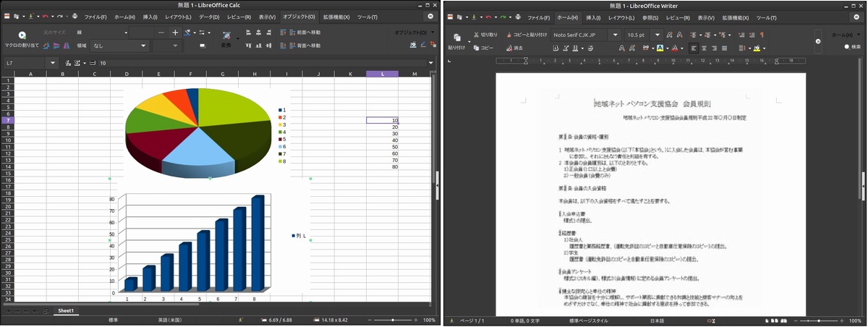Click the cell containing 10 in column L

point(382,120)
